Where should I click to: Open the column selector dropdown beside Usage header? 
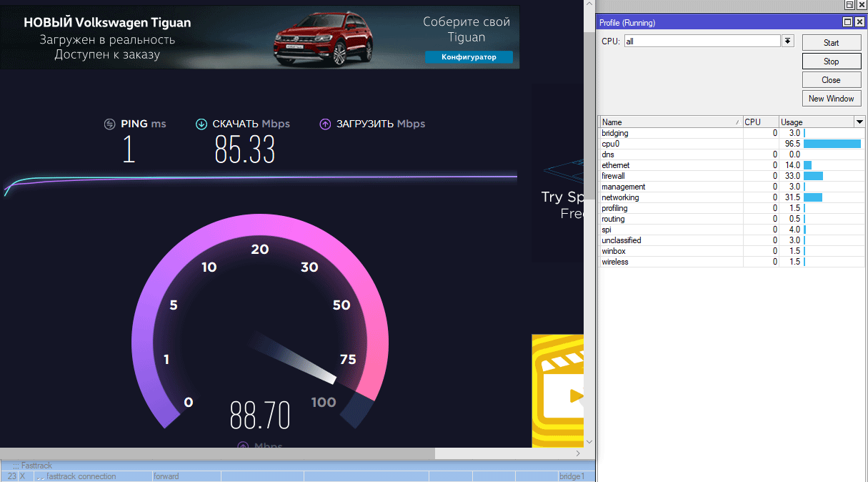[x=859, y=122]
